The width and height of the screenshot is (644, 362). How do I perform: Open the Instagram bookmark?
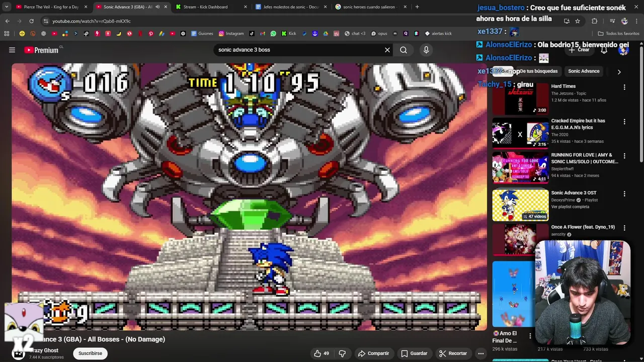tap(231, 34)
